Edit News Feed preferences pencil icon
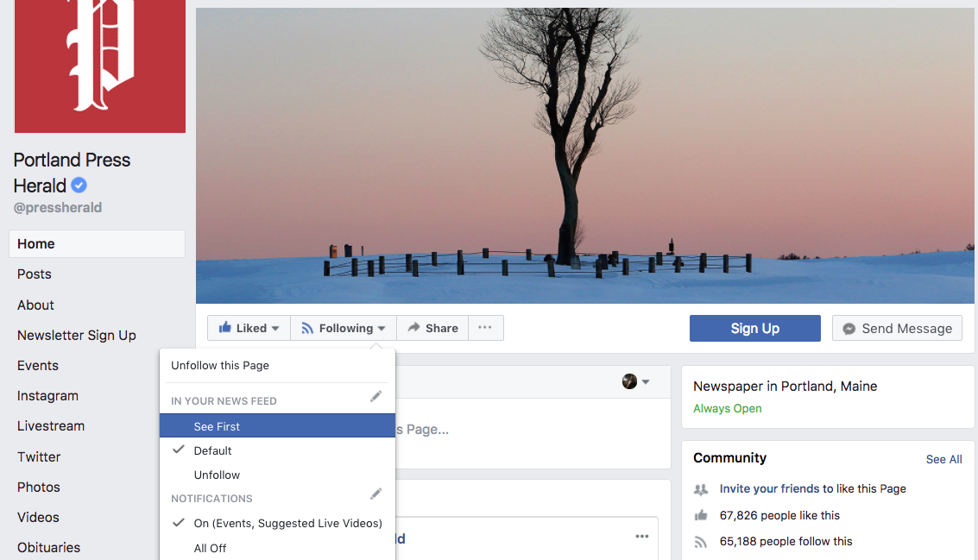Viewport: 978px width, 560px height. click(375, 396)
